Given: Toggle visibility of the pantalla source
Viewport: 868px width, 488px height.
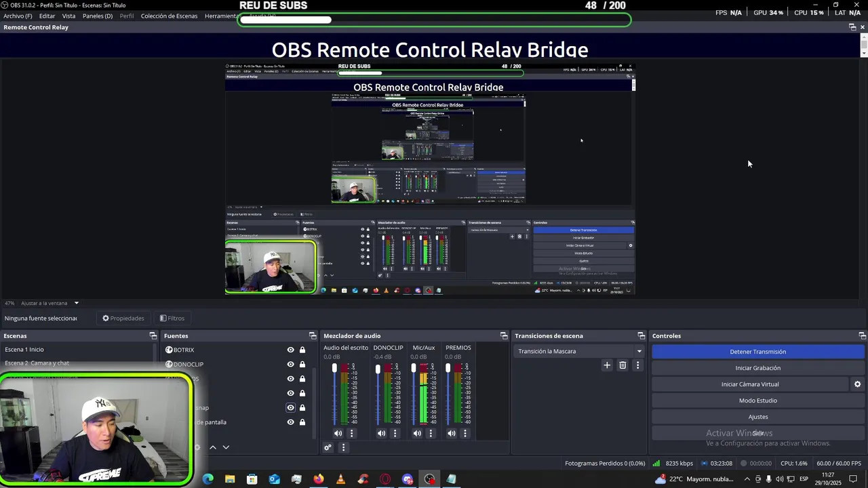Looking at the screenshot, I should (x=290, y=422).
